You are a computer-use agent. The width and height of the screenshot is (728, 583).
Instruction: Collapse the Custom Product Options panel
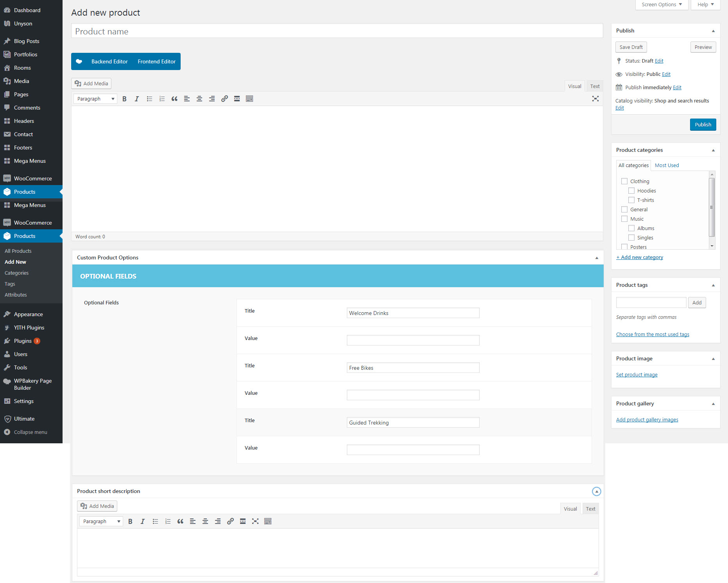pos(597,258)
